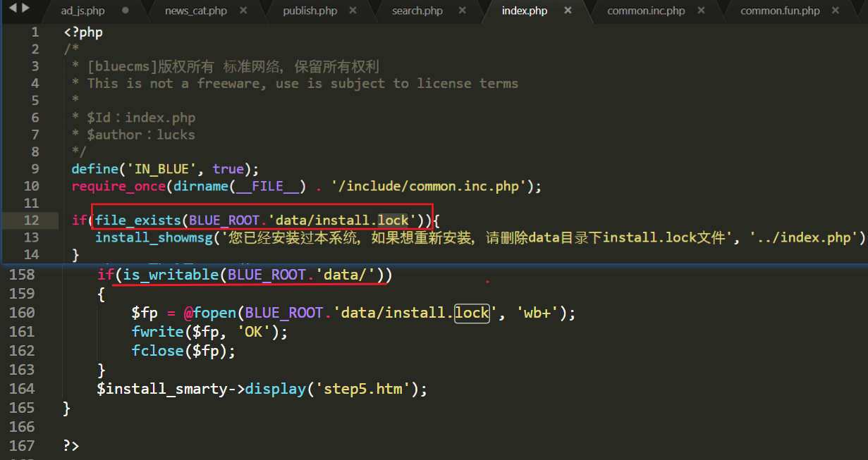The width and height of the screenshot is (868, 460).
Task: Click the '../index.php' string on line 13
Action: tap(804, 237)
